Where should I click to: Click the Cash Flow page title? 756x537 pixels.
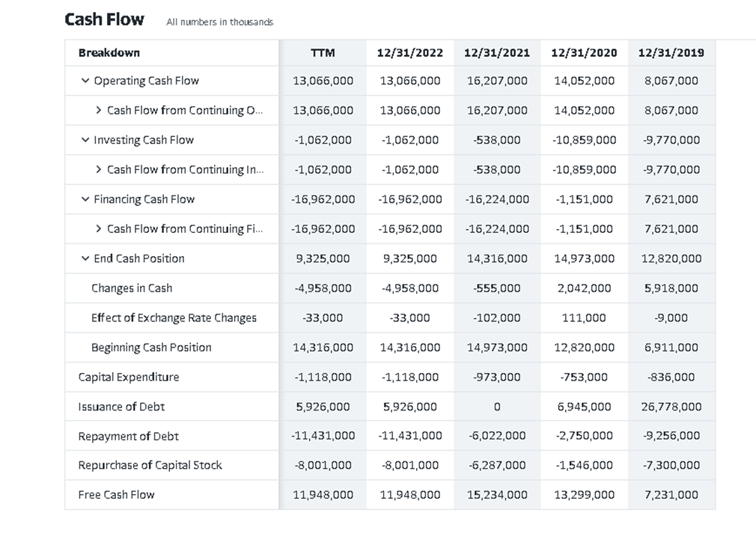pos(104,19)
